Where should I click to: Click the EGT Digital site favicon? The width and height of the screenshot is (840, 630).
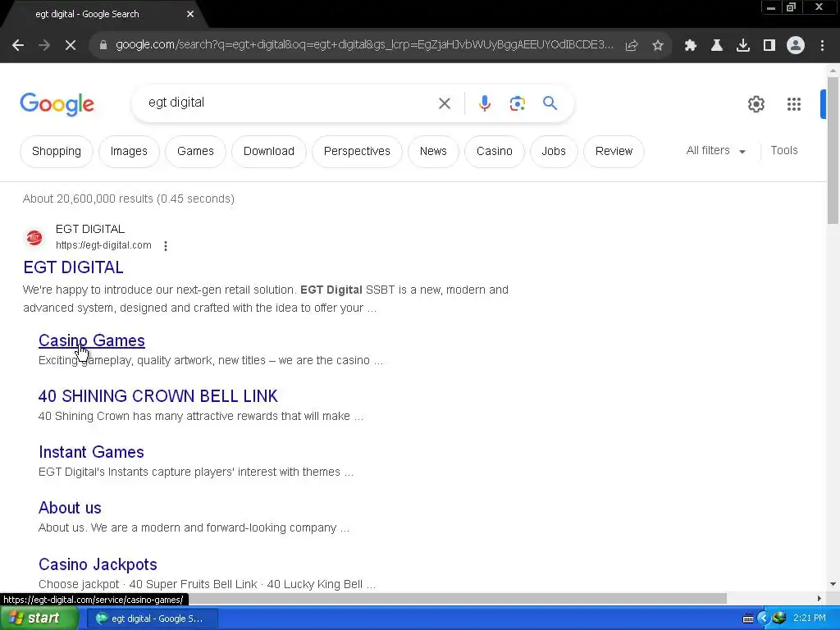click(34, 237)
